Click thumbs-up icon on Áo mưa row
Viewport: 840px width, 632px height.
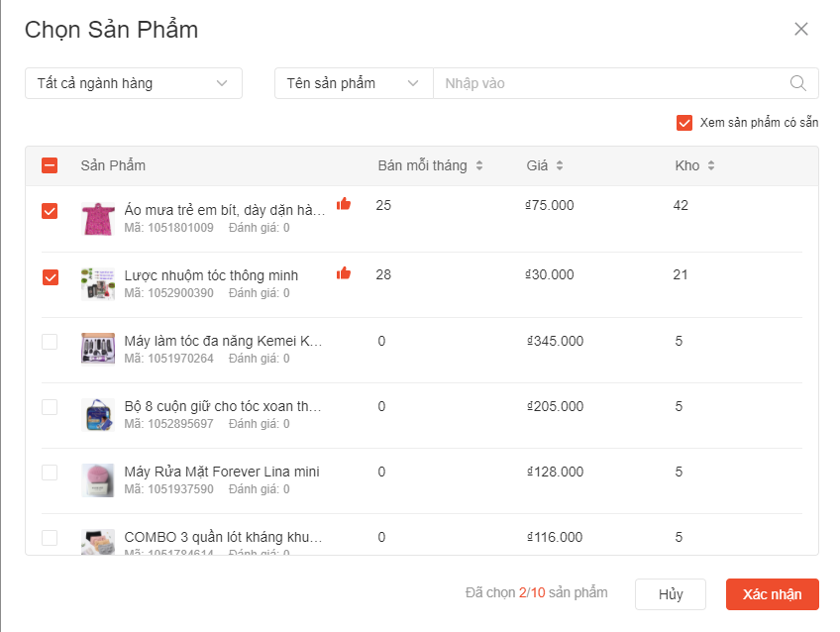tap(344, 204)
